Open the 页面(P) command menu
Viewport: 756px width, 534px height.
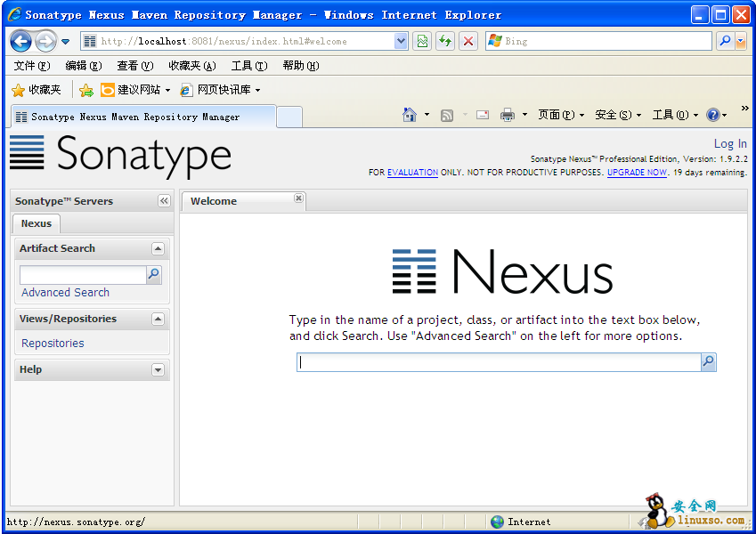point(561,115)
